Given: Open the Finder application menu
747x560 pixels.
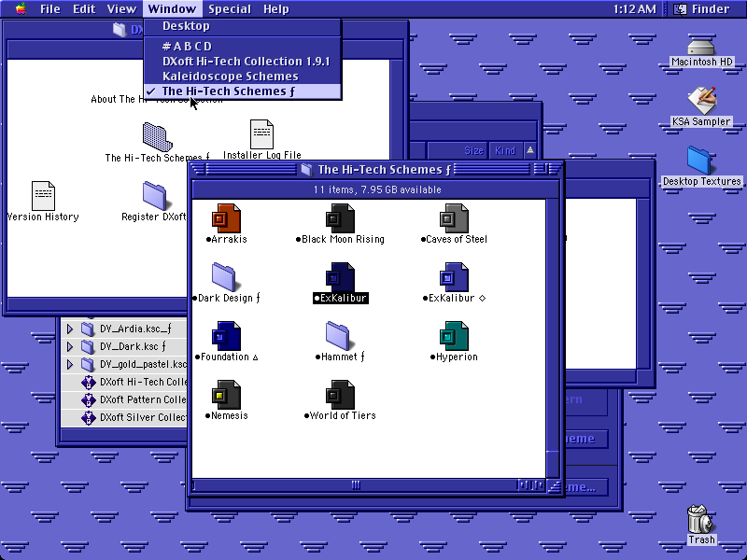Looking at the screenshot, I should click(703, 9).
